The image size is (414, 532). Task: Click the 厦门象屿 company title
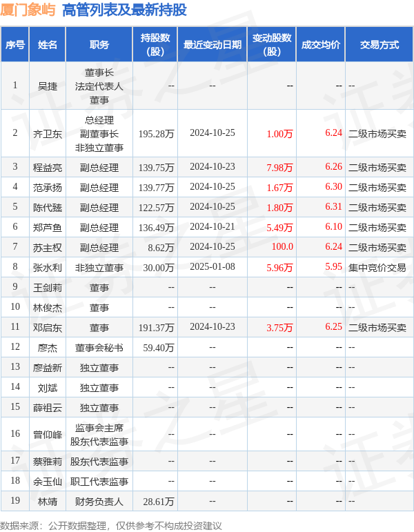pyautogui.click(x=27, y=10)
